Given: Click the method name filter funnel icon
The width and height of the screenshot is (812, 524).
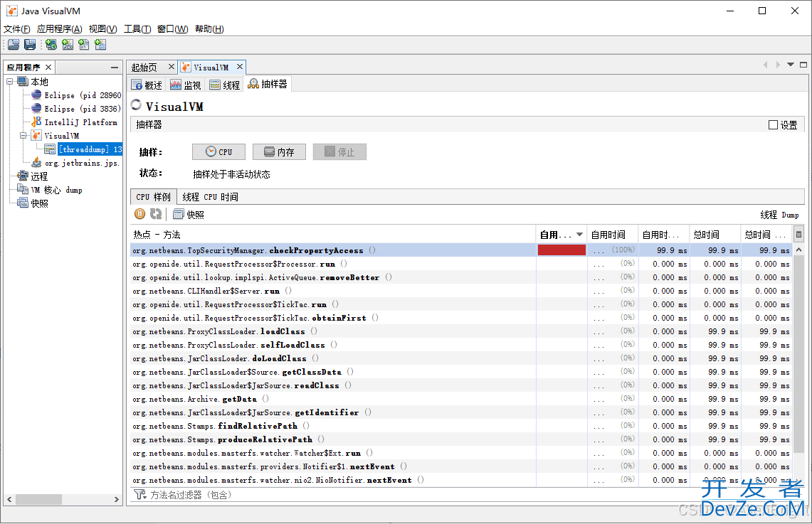Looking at the screenshot, I should point(139,495).
